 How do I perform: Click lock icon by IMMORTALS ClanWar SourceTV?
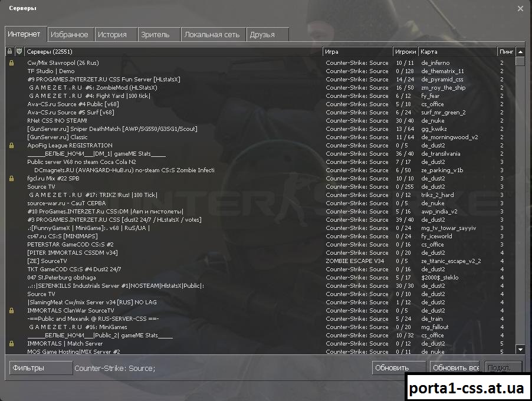[x=11, y=311]
